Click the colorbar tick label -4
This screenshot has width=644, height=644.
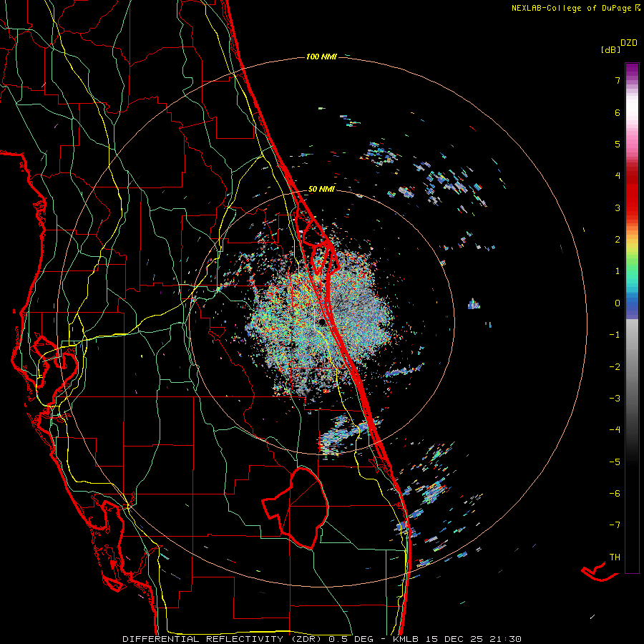click(x=615, y=430)
